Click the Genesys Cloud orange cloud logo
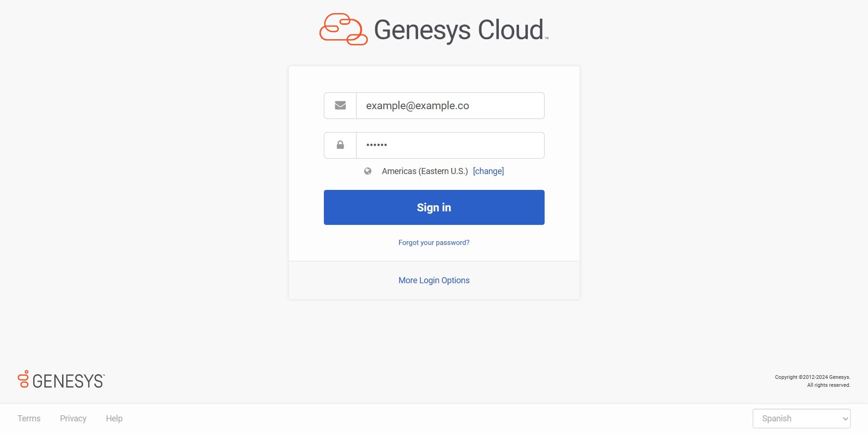Viewport: 868px width, 433px height. 343,29
